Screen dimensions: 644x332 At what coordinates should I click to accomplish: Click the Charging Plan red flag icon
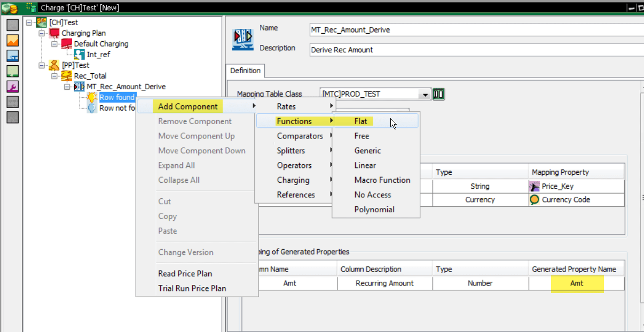(x=54, y=33)
